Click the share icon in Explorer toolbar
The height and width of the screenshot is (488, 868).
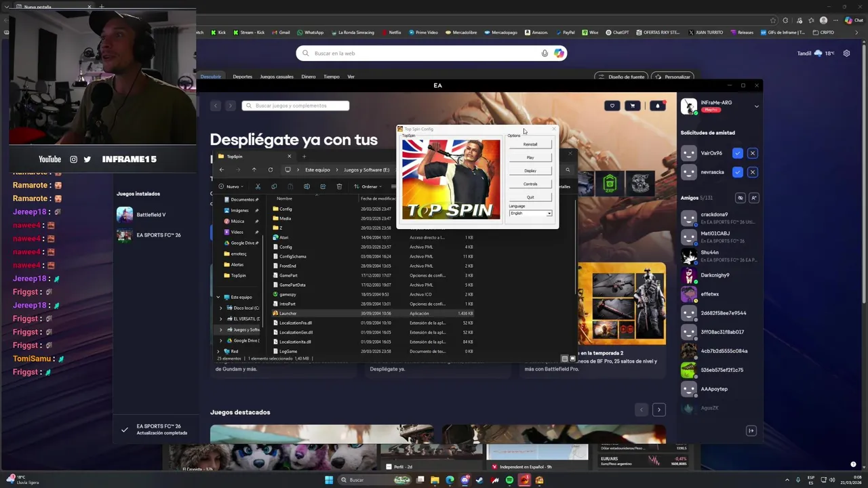click(323, 186)
